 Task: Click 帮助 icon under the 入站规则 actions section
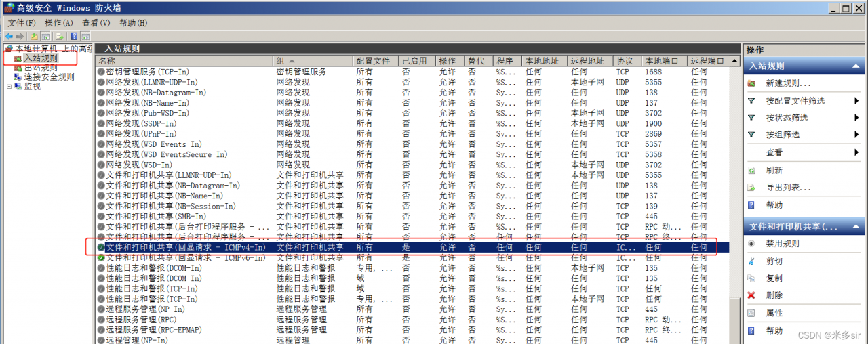pos(751,205)
